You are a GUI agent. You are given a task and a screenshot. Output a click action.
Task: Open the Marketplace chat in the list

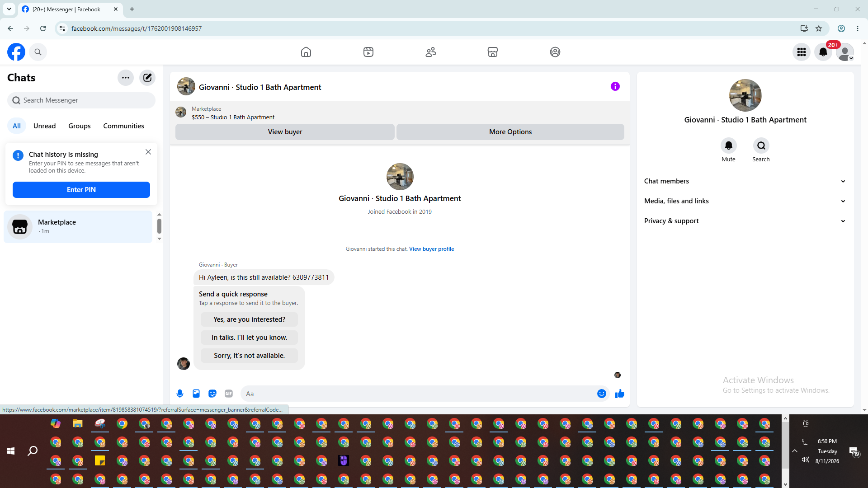tap(78, 227)
